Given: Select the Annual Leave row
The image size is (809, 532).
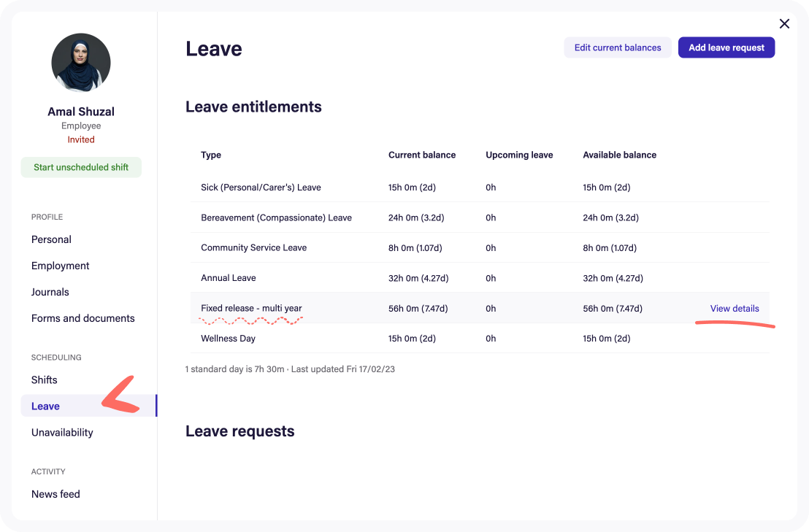Looking at the screenshot, I should coord(365,278).
